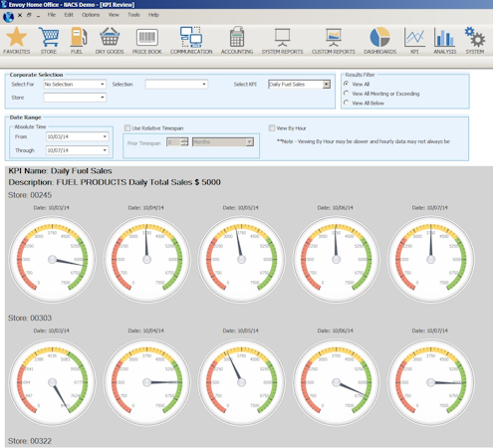
Task: Click store 00303 gauge for 10/05/14
Action: click(241, 382)
